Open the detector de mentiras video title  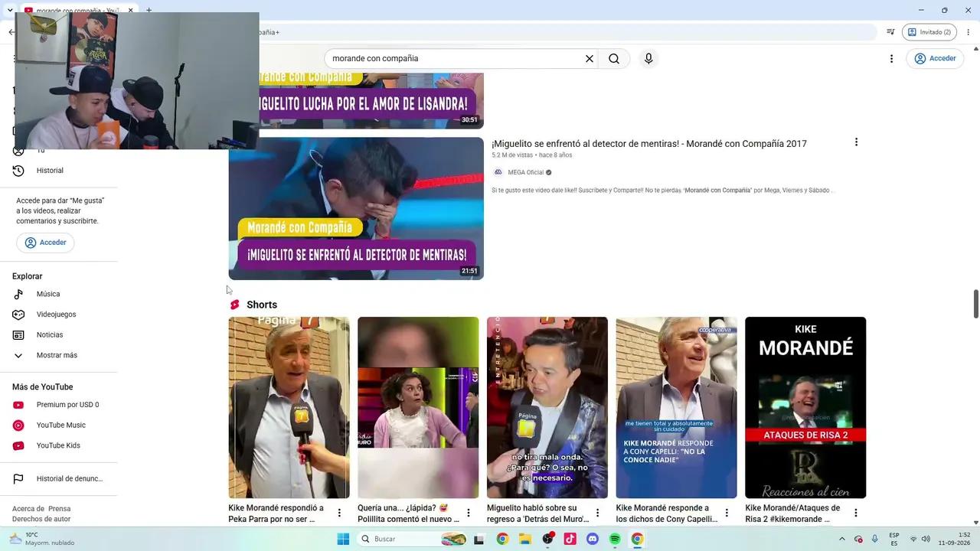coord(649,144)
